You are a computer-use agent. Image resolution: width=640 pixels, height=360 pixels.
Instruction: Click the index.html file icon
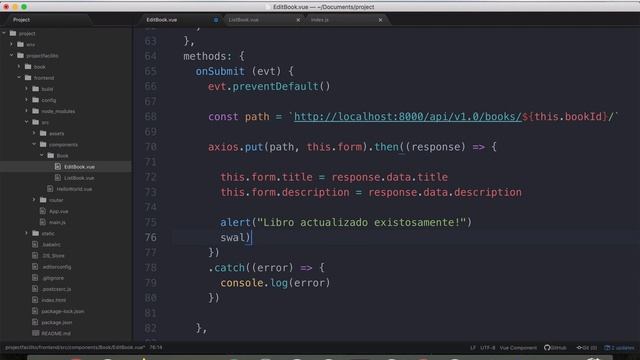click(x=35, y=300)
